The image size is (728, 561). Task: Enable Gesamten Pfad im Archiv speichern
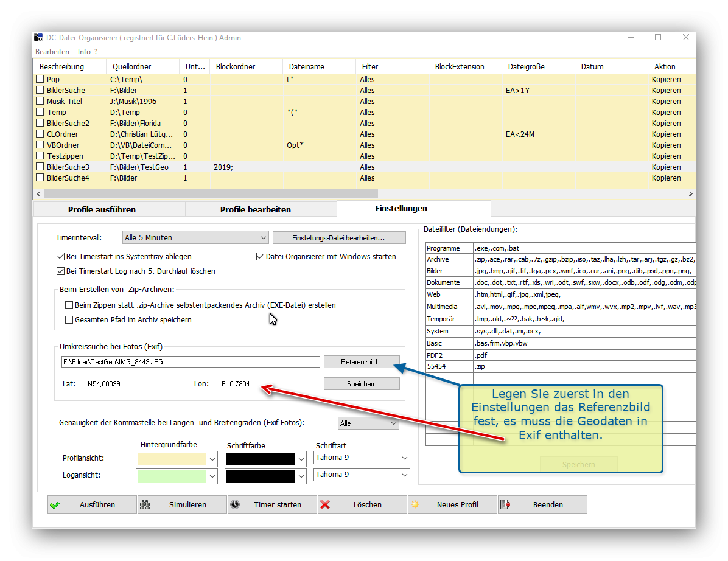(x=69, y=320)
